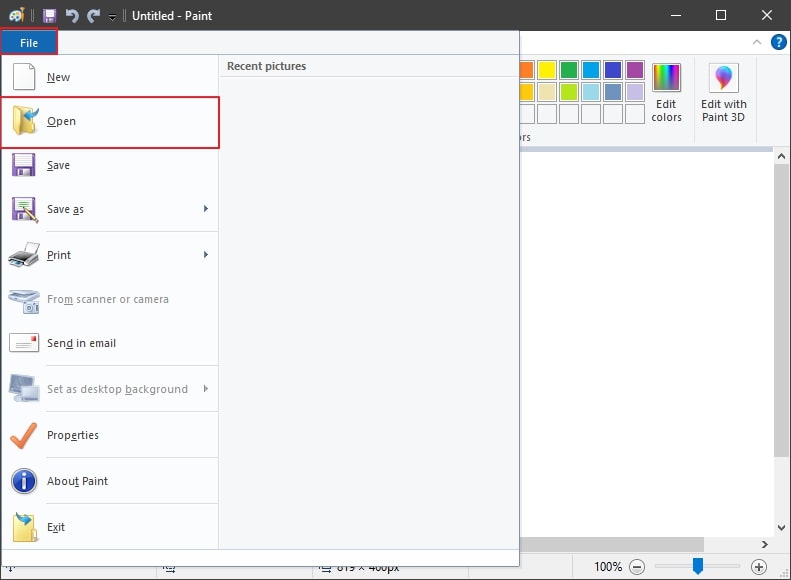Click the zoom out minus button

tap(637, 567)
